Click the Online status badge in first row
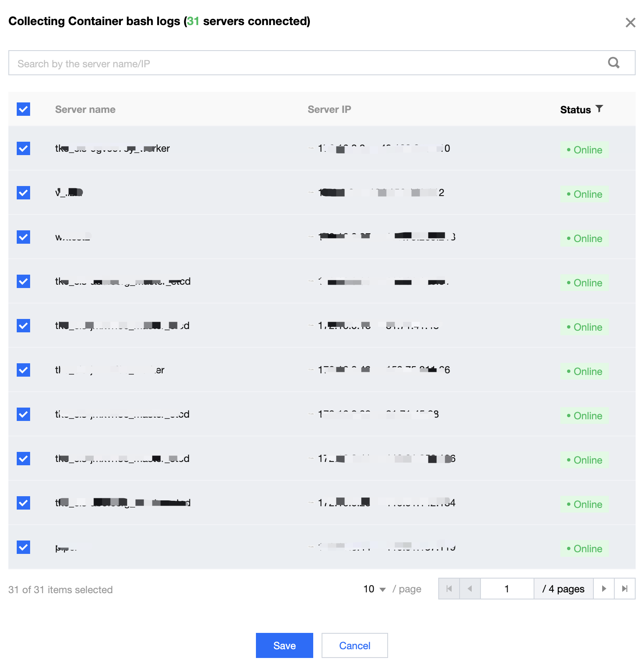 [x=584, y=150]
